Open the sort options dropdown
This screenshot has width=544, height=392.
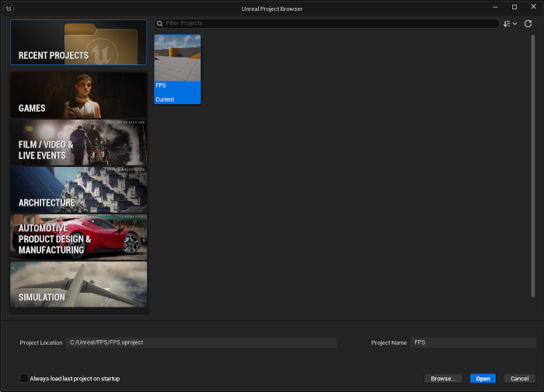click(x=510, y=24)
